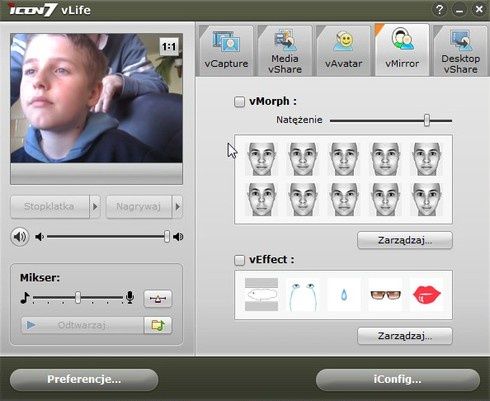The image size is (490, 401).
Task: Click the mixer balance icon button
Action: pyautogui.click(x=158, y=298)
